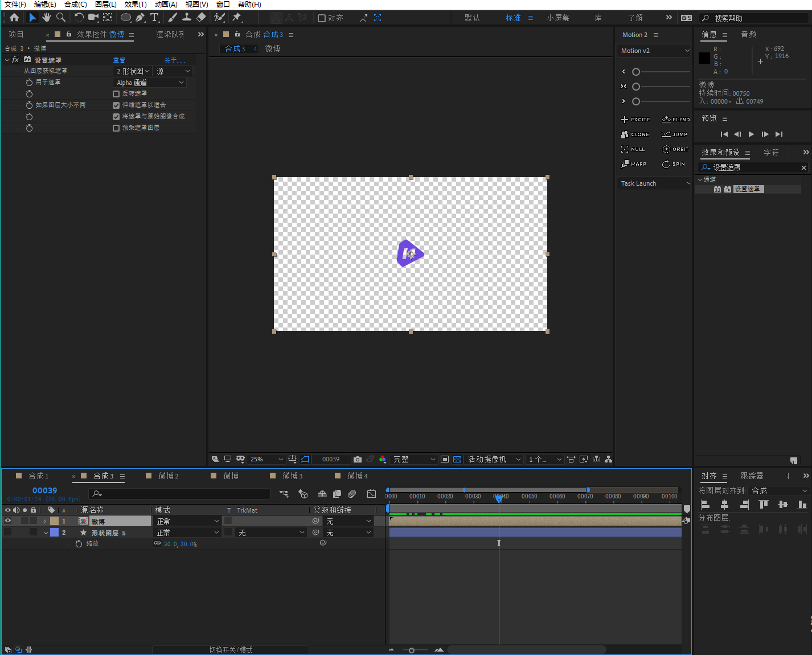Check the 预乘遮罩图层 checkbox
The image size is (812, 655).
pos(116,128)
